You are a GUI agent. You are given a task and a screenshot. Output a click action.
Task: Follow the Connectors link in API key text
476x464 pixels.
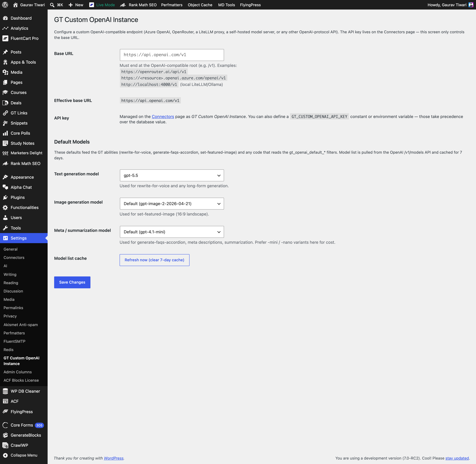tap(163, 117)
